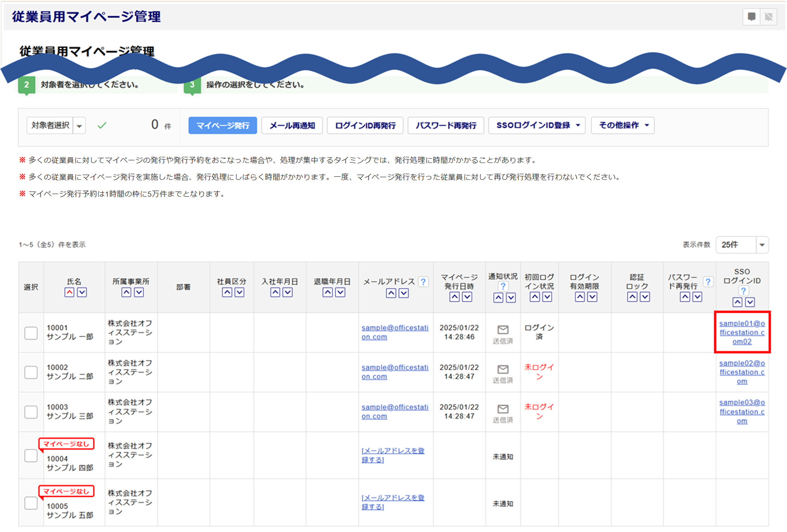The width and height of the screenshot is (787, 532).
Task: Expand the SSOログインID登録 dropdown
Action: [537, 126]
